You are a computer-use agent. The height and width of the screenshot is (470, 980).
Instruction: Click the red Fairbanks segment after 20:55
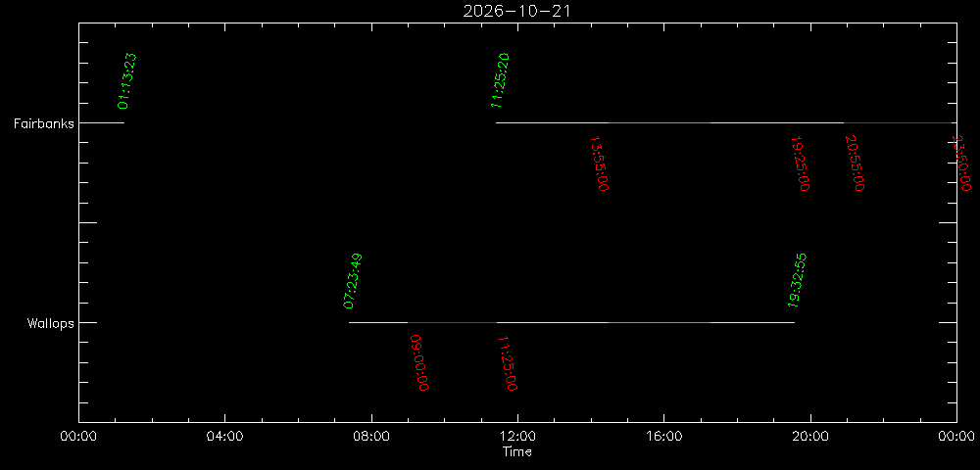click(x=898, y=123)
